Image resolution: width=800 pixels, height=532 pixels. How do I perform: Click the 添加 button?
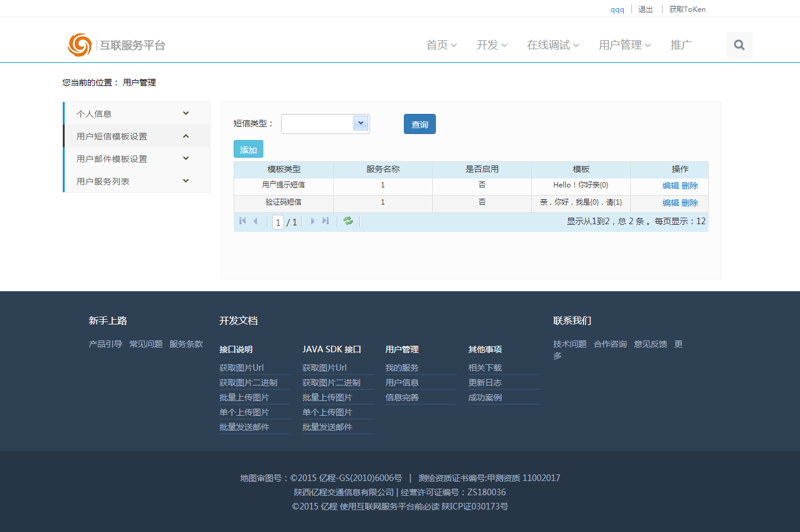(248, 149)
